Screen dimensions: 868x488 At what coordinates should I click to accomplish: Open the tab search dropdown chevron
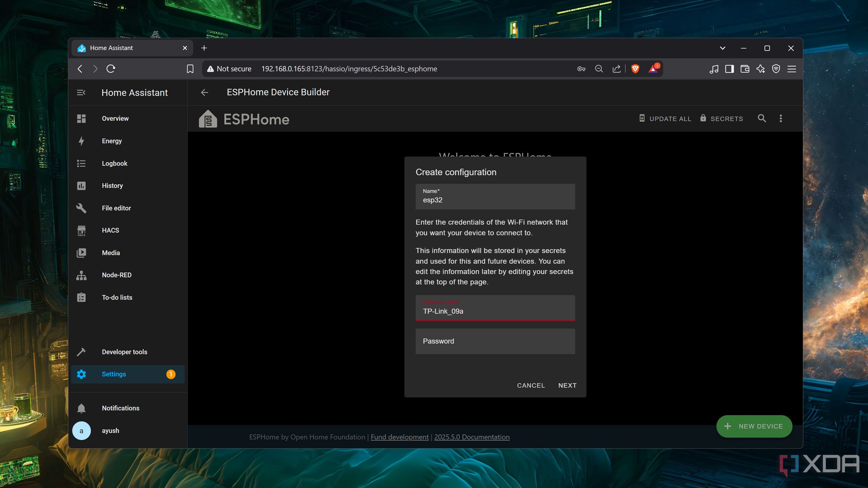coord(722,48)
